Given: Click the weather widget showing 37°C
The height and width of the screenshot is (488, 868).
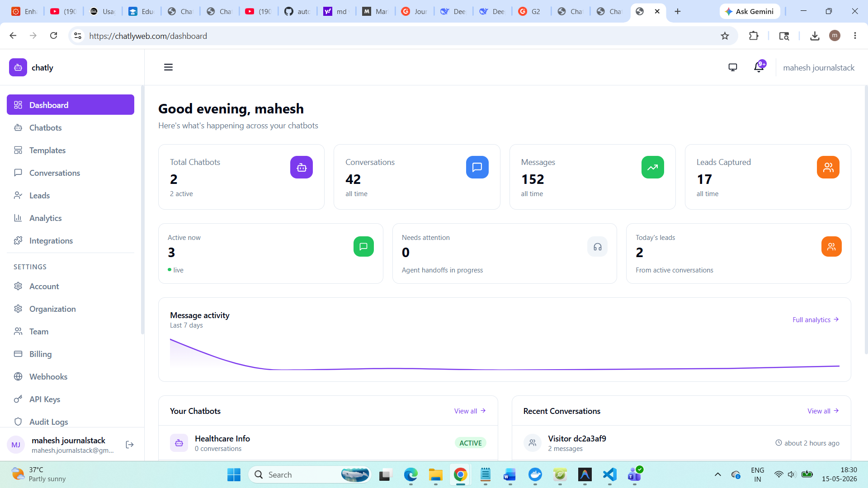Looking at the screenshot, I should [x=38, y=474].
